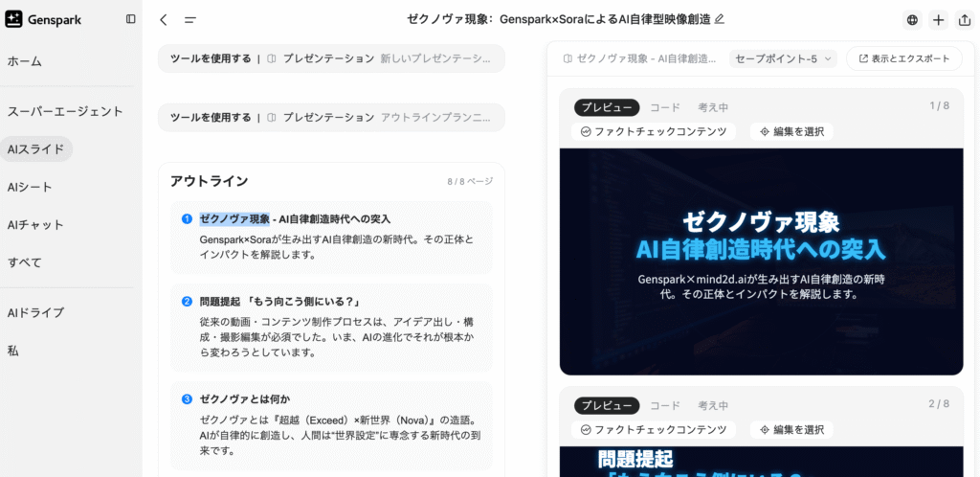Select outline item number 2 badge
Screen dimensions: 980x477
pyautogui.click(x=187, y=302)
